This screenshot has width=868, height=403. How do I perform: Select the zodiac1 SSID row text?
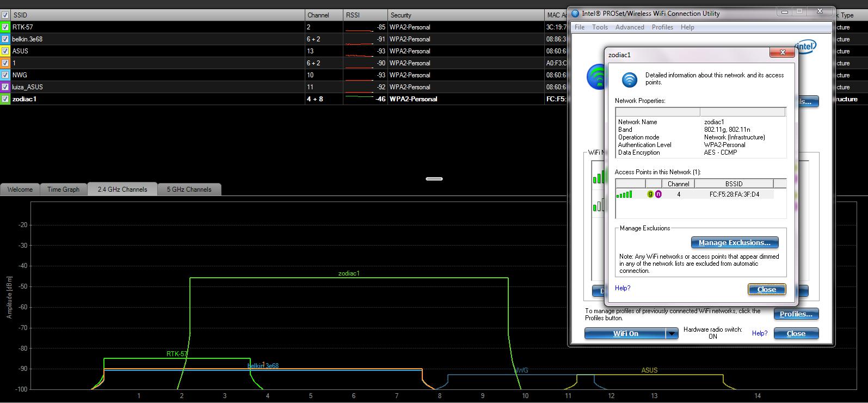(x=24, y=99)
